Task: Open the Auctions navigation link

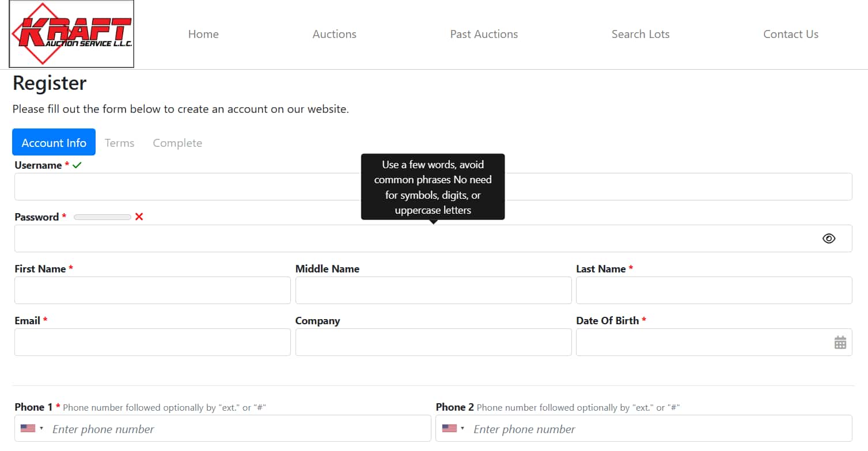Action: pyautogui.click(x=334, y=34)
